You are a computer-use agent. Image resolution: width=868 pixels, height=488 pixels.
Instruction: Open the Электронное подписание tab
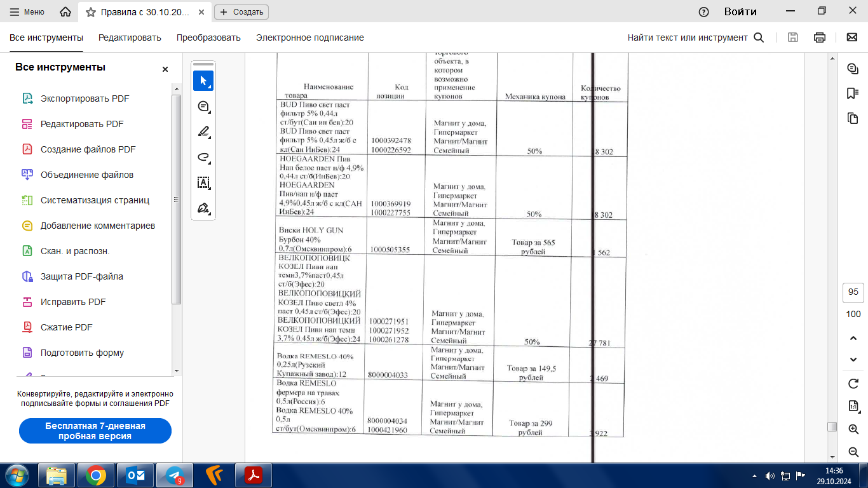(x=310, y=37)
